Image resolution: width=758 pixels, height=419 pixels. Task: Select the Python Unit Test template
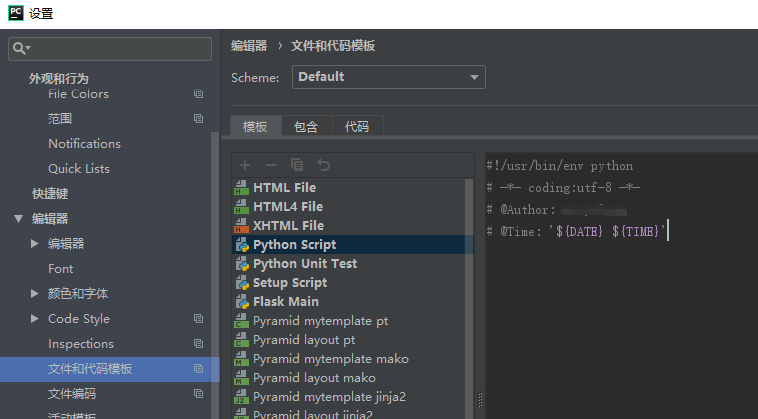coord(304,264)
